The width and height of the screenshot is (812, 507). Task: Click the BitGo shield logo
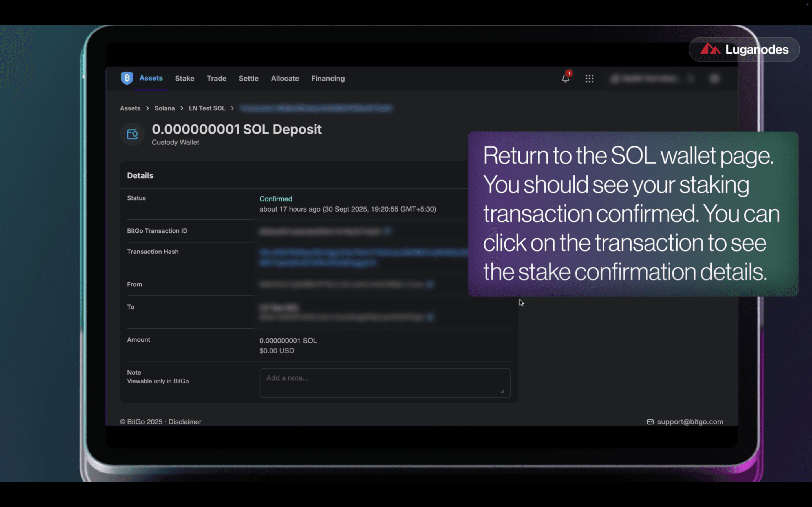click(127, 78)
